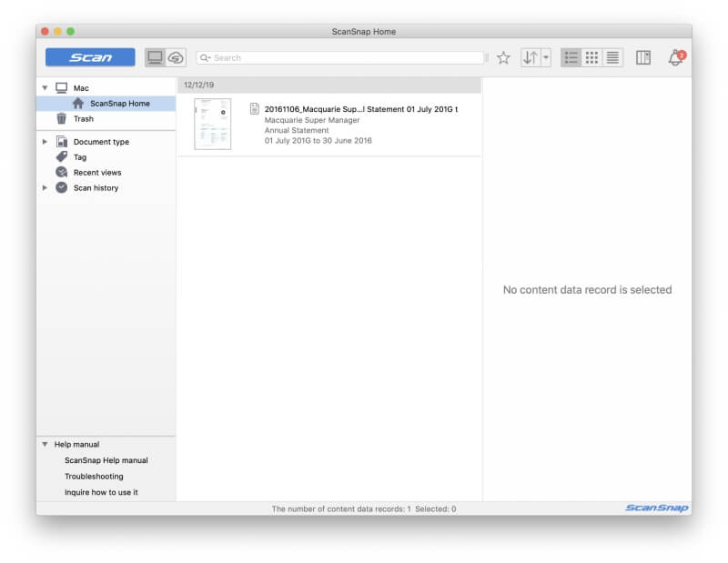The image size is (728, 563).
Task: Click the sort order arrows icon
Action: (531, 57)
